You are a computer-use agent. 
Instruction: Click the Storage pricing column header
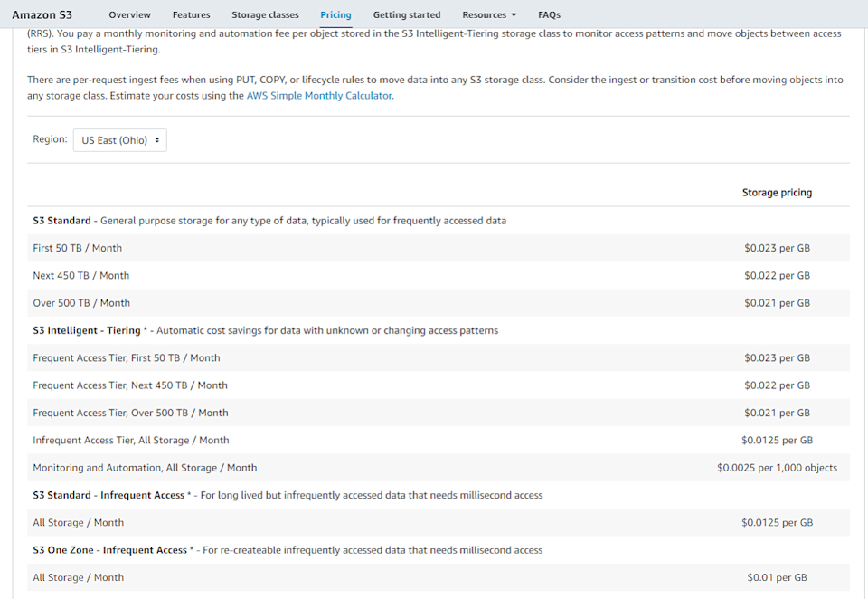(x=777, y=193)
